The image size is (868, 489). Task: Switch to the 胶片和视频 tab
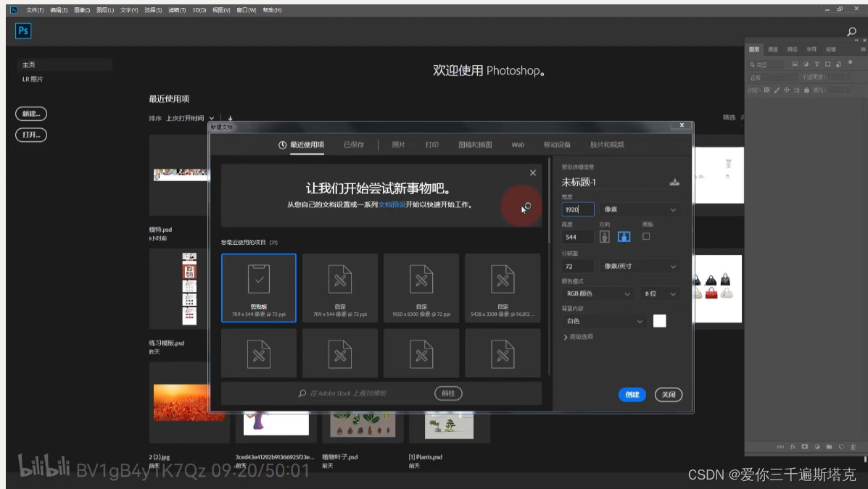[607, 145]
